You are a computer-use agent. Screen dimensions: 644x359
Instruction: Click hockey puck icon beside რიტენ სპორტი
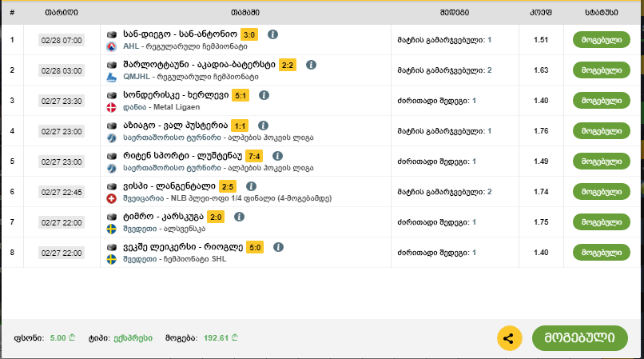pyautogui.click(x=112, y=156)
